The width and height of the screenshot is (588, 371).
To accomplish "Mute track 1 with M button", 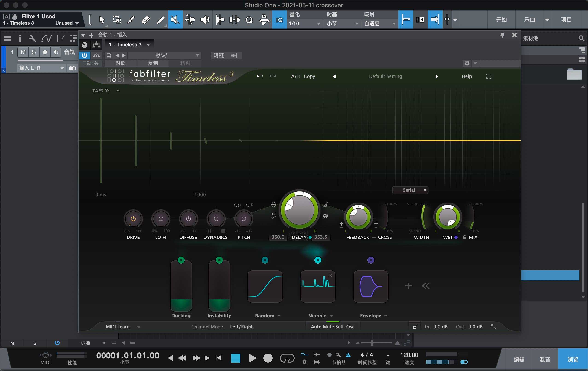I will [23, 52].
